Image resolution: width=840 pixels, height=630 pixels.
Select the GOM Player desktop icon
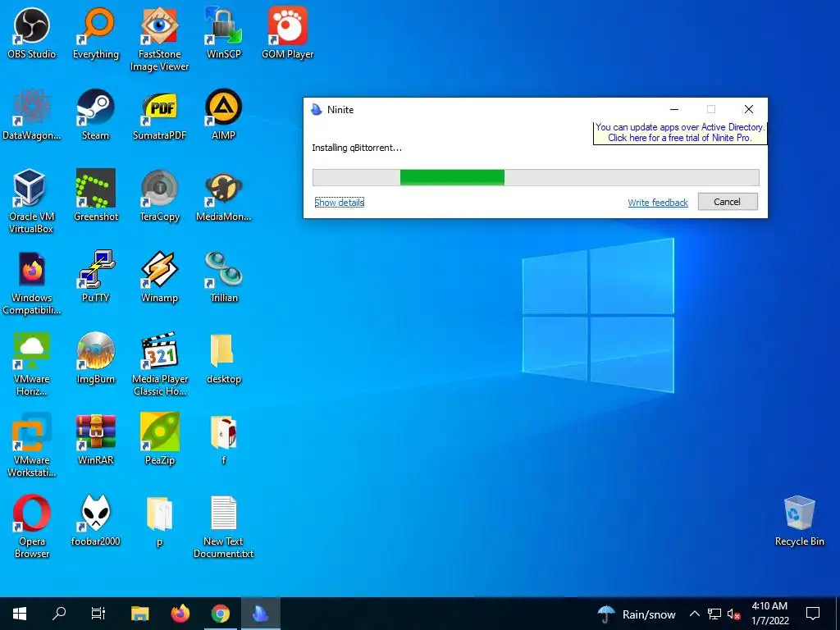[288, 33]
